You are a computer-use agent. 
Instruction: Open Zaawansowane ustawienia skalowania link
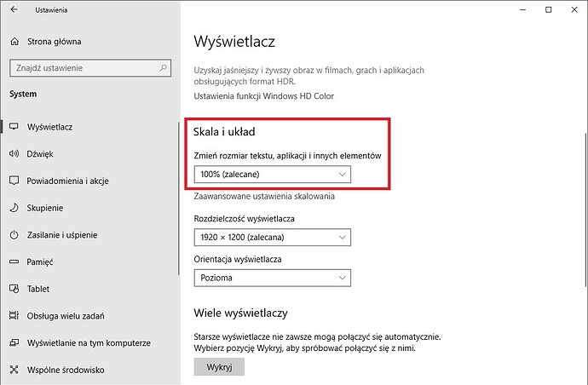[x=264, y=196]
